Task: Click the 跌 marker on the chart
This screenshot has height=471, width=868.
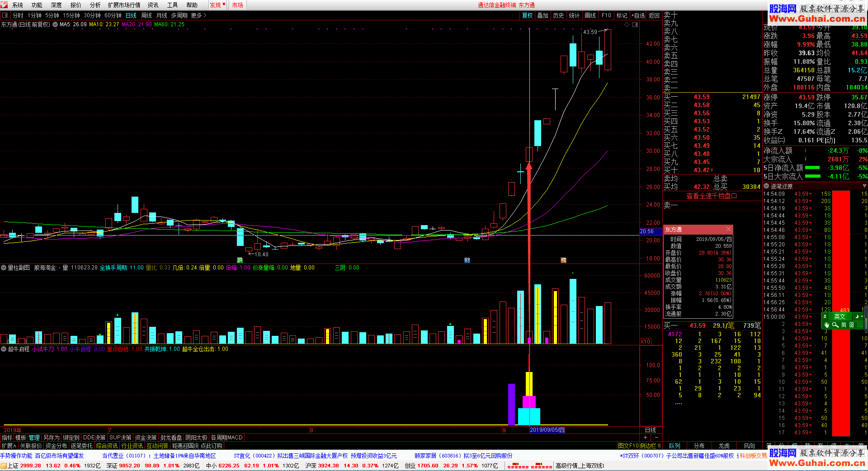Action: click(240, 260)
